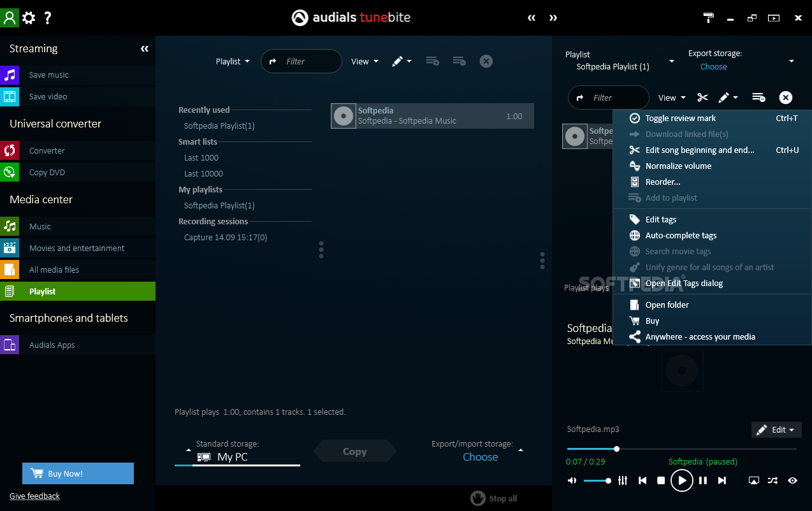Choose Toggle review mark
Image resolution: width=812 pixels, height=511 pixels.
[x=712, y=118]
